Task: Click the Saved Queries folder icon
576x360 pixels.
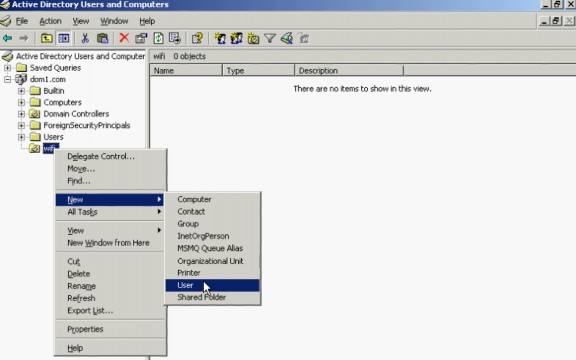Action: point(22,68)
